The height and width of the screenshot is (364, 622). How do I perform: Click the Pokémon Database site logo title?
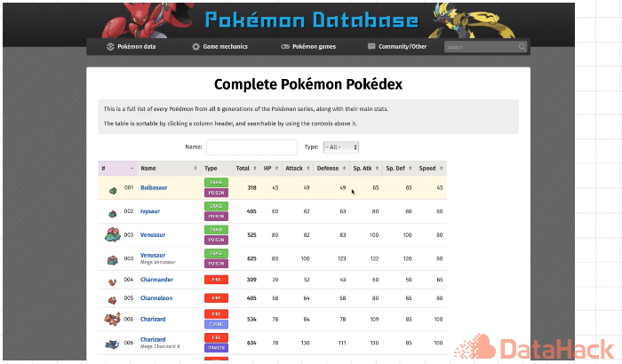pyautogui.click(x=312, y=20)
